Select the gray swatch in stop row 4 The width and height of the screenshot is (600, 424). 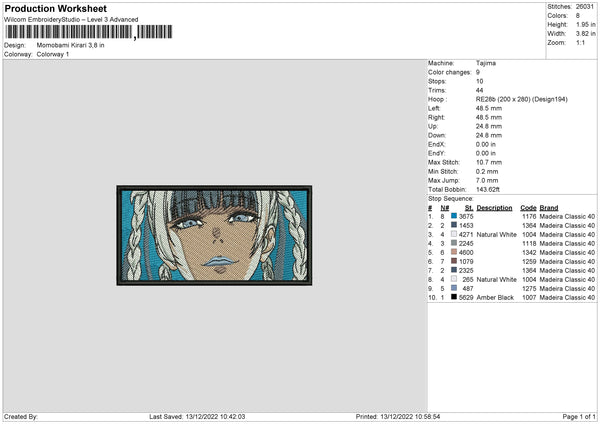point(454,243)
